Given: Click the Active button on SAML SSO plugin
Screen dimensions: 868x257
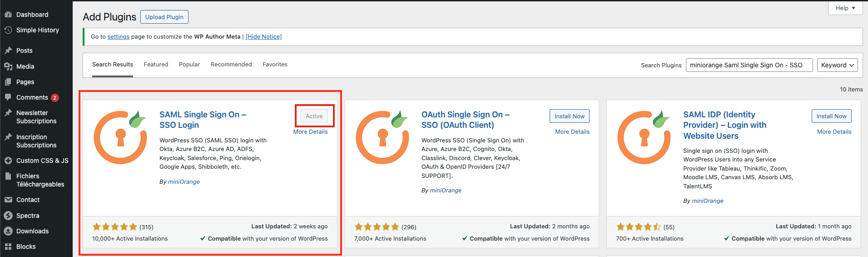Looking at the screenshot, I should point(314,116).
